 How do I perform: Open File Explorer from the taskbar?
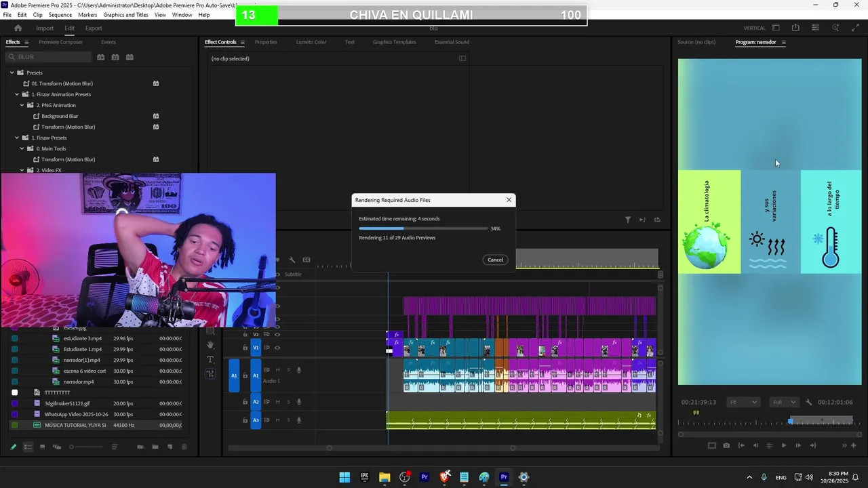point(384,477)
